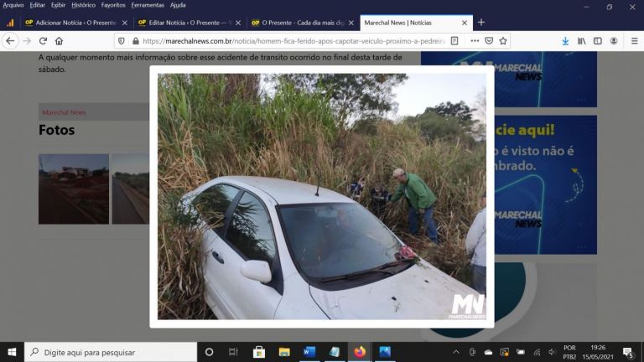Open the Ajuda menu
This screenshot has height=362, width=644.
point(178,5)
